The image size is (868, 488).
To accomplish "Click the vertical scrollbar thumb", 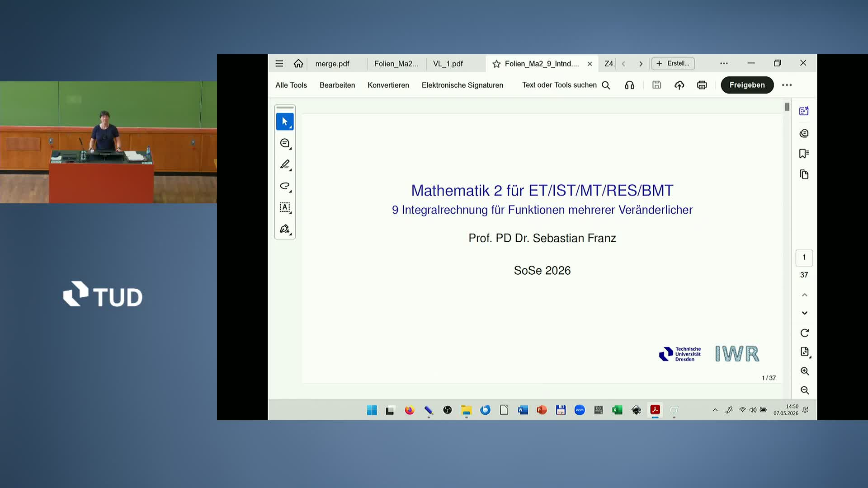I will [x=787, y=107].
